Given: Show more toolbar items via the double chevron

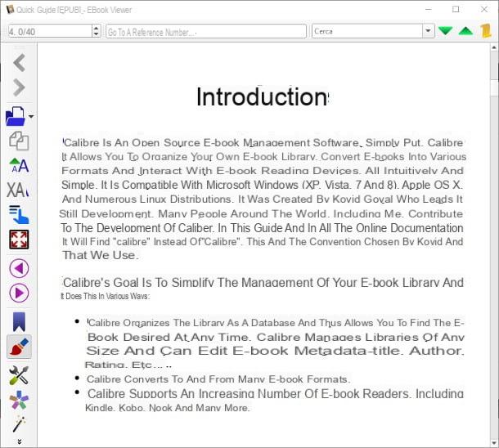Looking at the screenshot, I should pyautogui.click(x=19, y=441).
